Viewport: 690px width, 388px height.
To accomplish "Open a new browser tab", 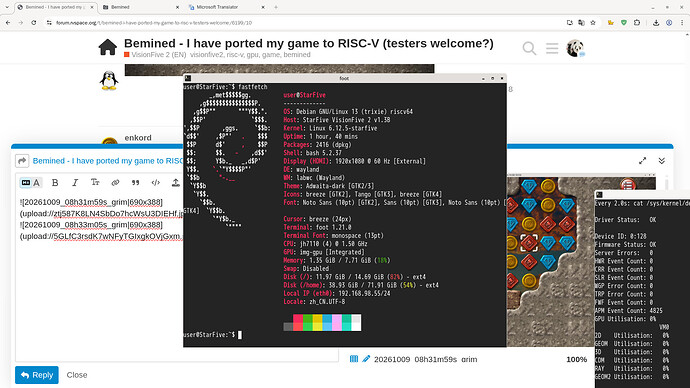I will (x=276, y=7).
